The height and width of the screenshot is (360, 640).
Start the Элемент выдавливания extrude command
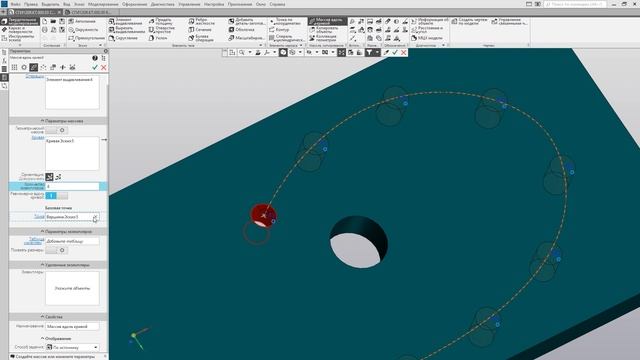point(127,21)
